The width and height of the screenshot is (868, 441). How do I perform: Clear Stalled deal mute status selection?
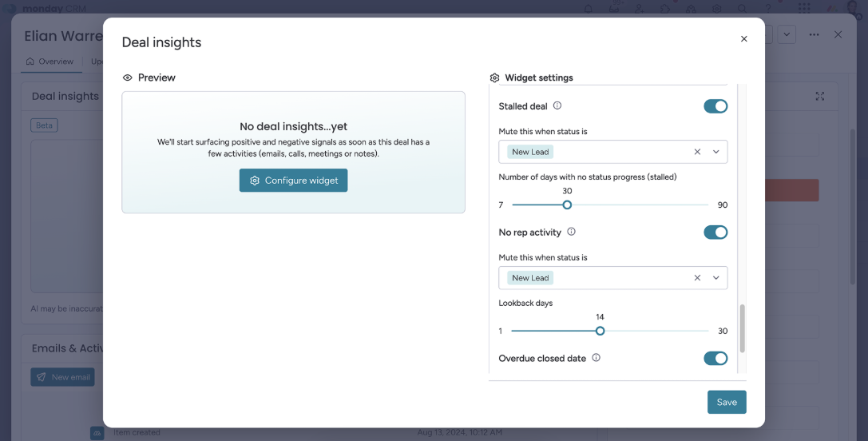[x=697, y=152]
